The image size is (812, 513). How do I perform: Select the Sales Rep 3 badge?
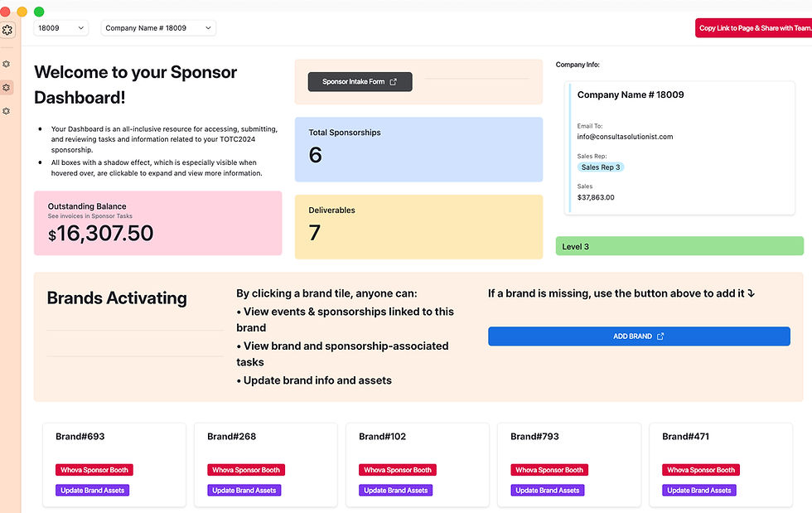(600, 167)
